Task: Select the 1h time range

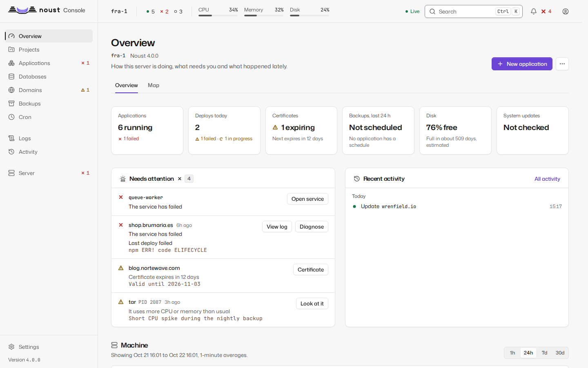Action: (512, 353)
